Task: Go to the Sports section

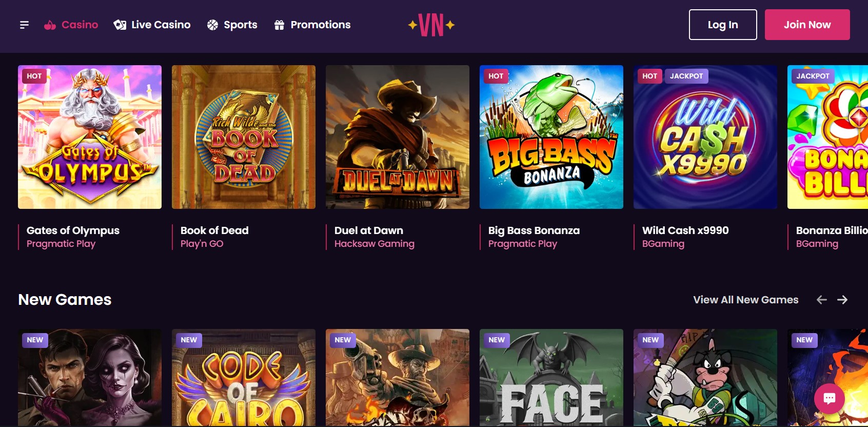Action: coord(240,25)
